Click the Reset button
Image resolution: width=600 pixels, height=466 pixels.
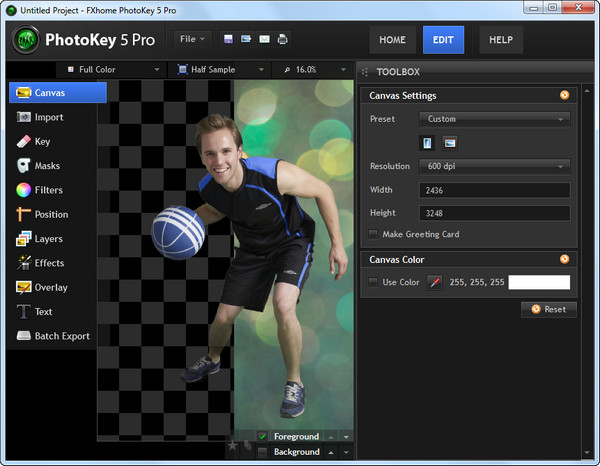(548, 310)
